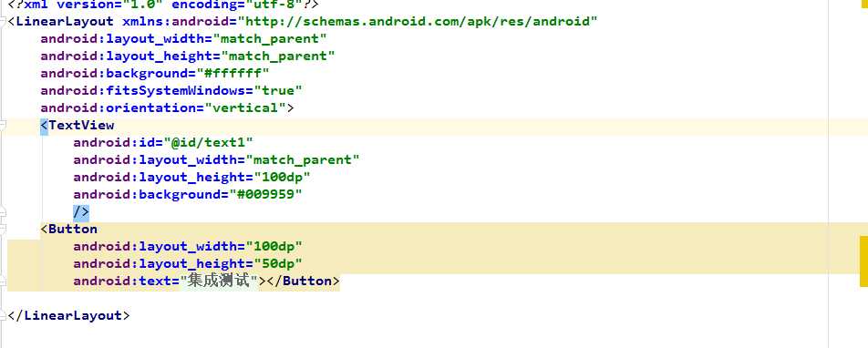
Task: Click the closing </Button> tag
Action: [x=303, y=281]
